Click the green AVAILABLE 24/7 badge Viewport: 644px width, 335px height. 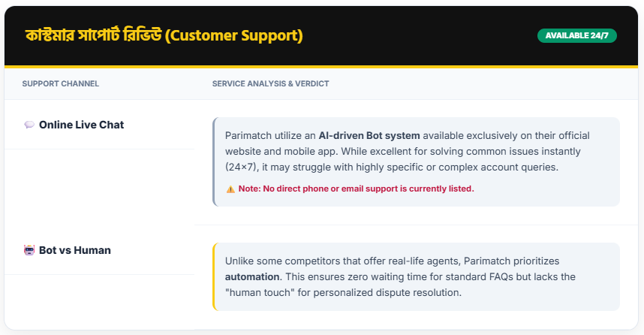[x=576, y=35]
